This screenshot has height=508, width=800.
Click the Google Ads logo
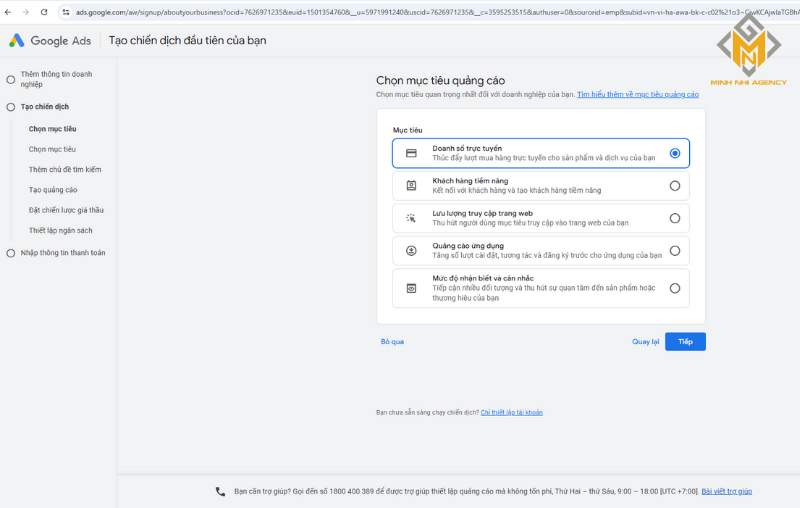coord(50,41)
